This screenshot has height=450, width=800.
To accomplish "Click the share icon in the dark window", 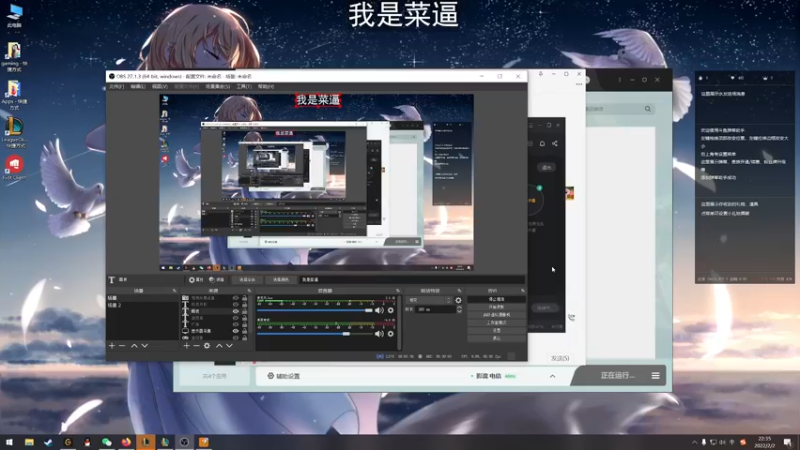I will (x=555, y=144).
